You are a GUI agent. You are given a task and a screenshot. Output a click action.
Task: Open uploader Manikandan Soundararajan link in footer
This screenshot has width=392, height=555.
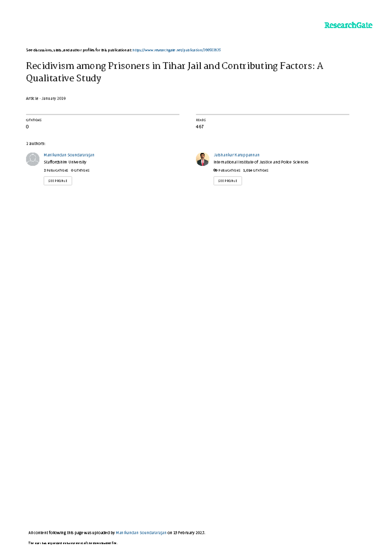point(141,533)
